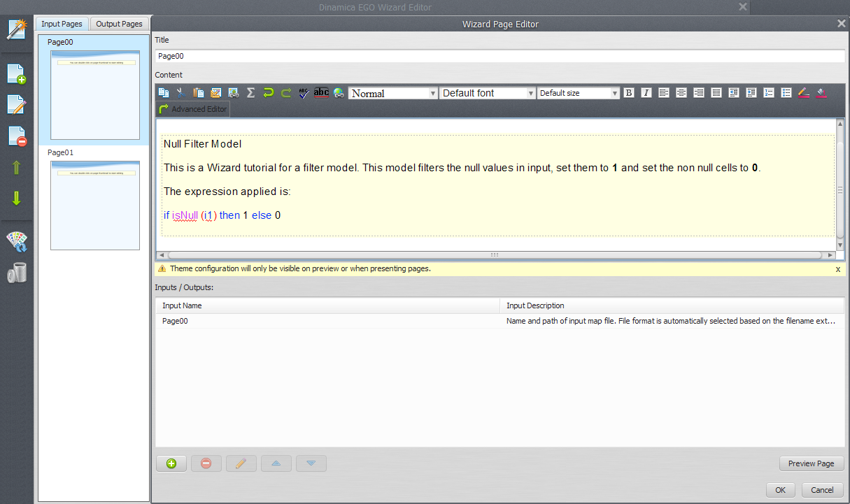The image size is (850, 504).
Task: Toggle italic formatting button
Action: [x=646, y=93]
